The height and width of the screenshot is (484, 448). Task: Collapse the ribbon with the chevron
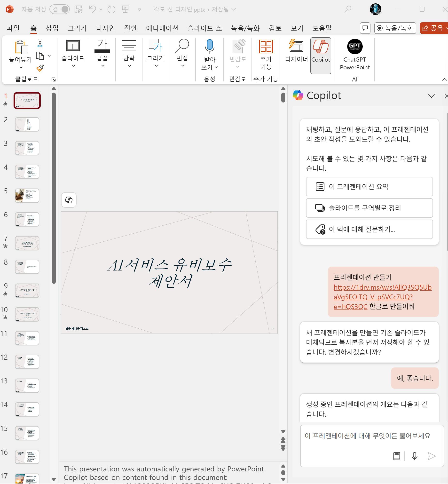[444, 79]
